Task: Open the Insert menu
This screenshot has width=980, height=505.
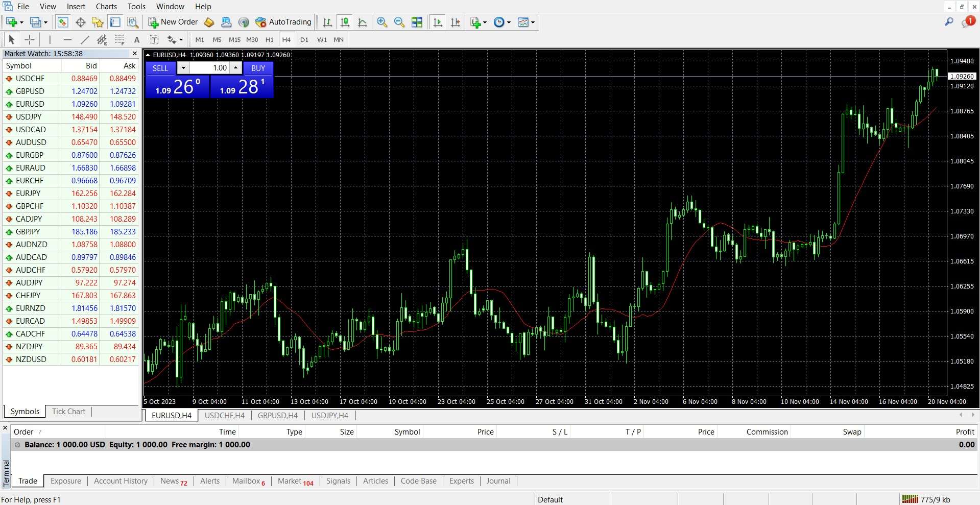Action: [x=76, y=7]
